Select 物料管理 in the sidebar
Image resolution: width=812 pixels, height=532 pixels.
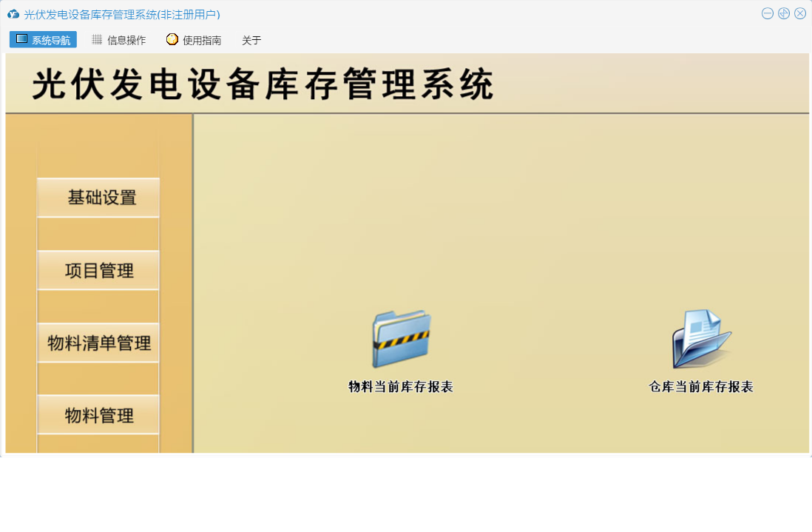(x=98, y=416)
